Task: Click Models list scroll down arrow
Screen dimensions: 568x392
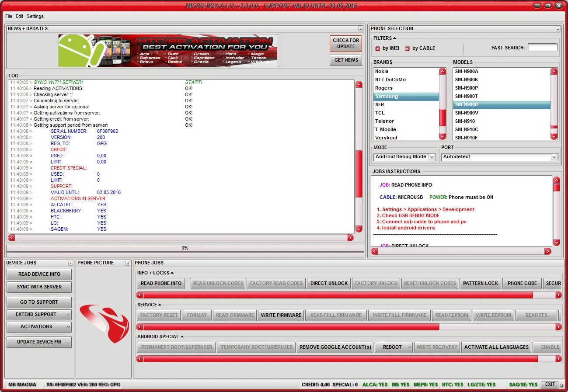Action: 554,136
